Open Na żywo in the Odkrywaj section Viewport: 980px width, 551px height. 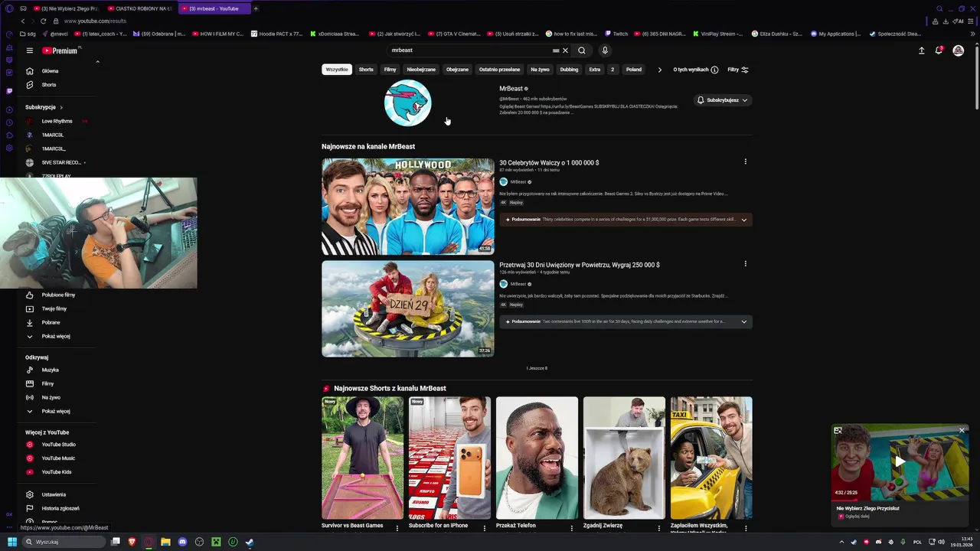pyautogui.click(x=51, y=397)
